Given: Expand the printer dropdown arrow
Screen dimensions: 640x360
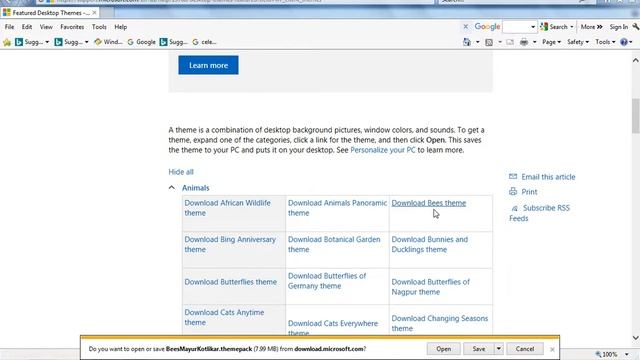Looking at the screenshot, I should (x=534, y=42).
